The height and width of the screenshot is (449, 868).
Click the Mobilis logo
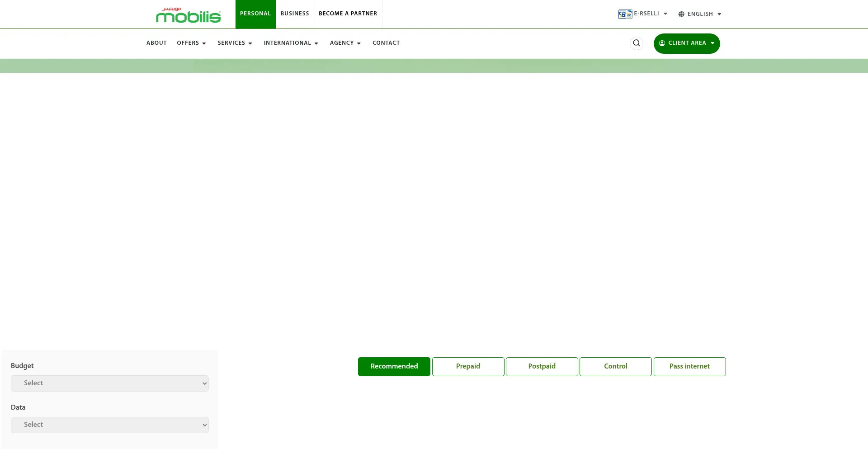pos(188,15)
